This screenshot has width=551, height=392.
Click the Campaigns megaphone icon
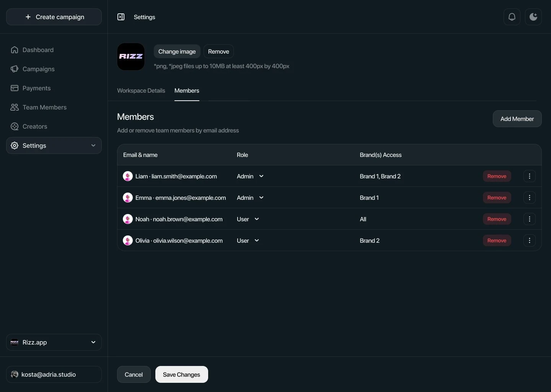pyautogui.click(x=15, y=69)
